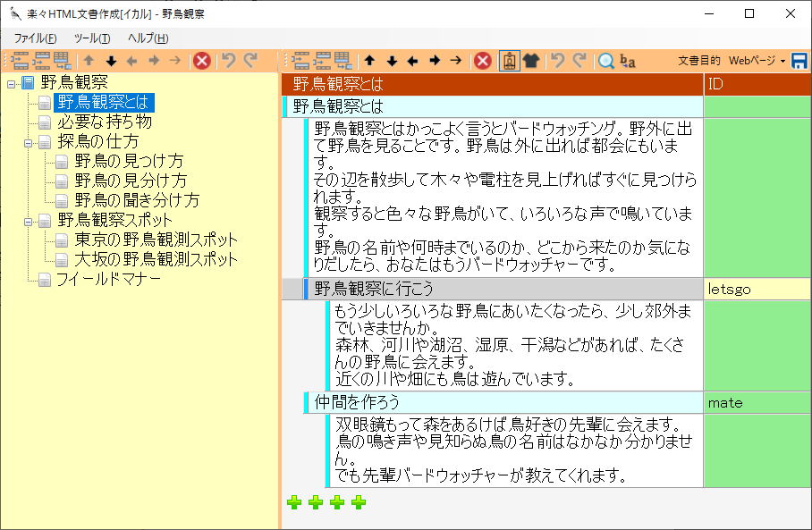Collapse the 野鳥観察 root tree node
This screenshot has height=530, width=812.
[11, 84]
